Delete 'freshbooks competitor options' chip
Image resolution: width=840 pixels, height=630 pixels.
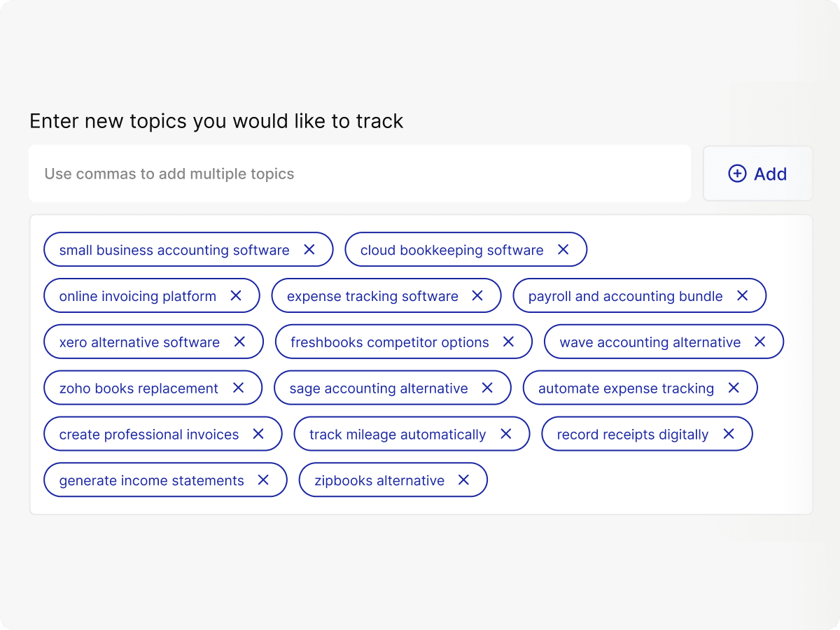(x=509, y=342)
